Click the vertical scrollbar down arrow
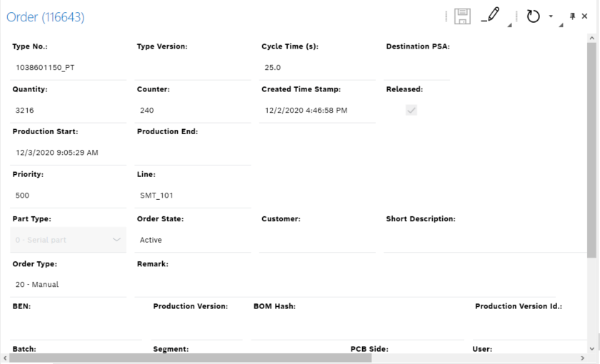The height and width of the screenshot is (364, 600). click(591, 348)
